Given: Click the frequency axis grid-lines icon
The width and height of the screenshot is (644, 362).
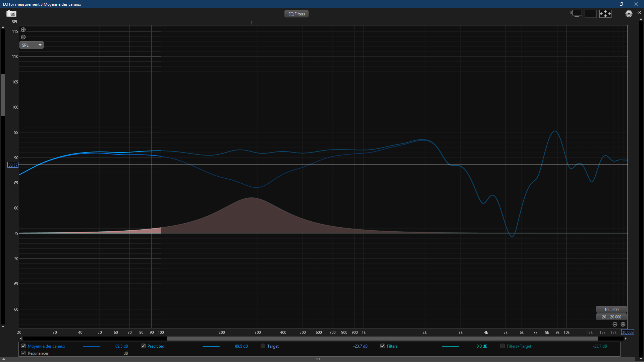Looking at the screenshot, I should [x=590, y=14].
